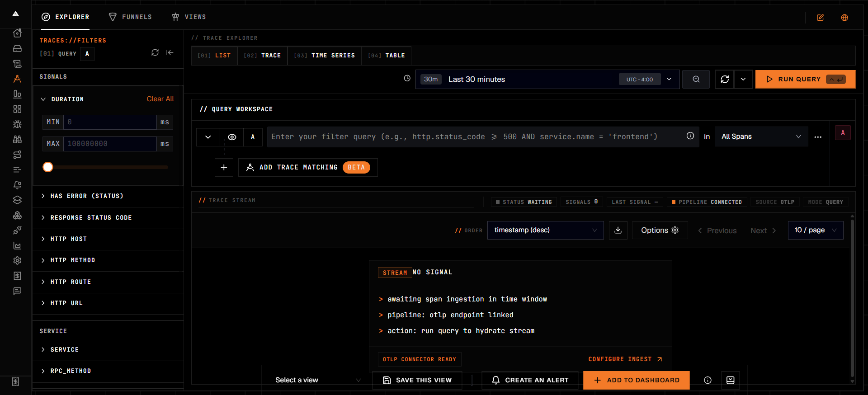The height and width of the screenshot is (395, 868).
Task: Open the gear Settings sidebar icon
Action: [17, 261]
